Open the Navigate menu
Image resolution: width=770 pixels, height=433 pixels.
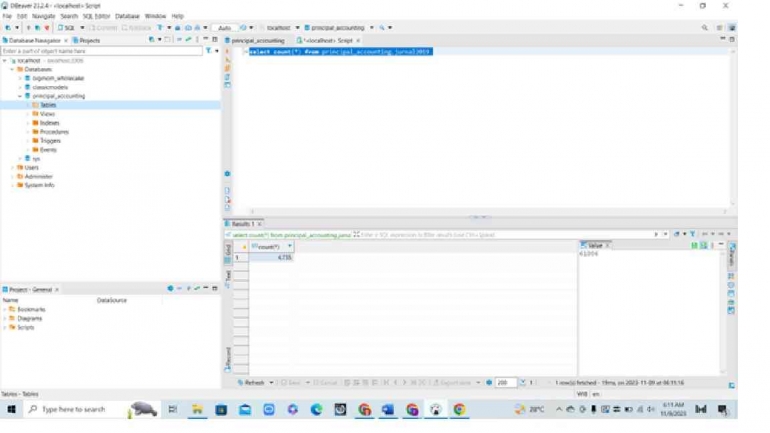43,16
